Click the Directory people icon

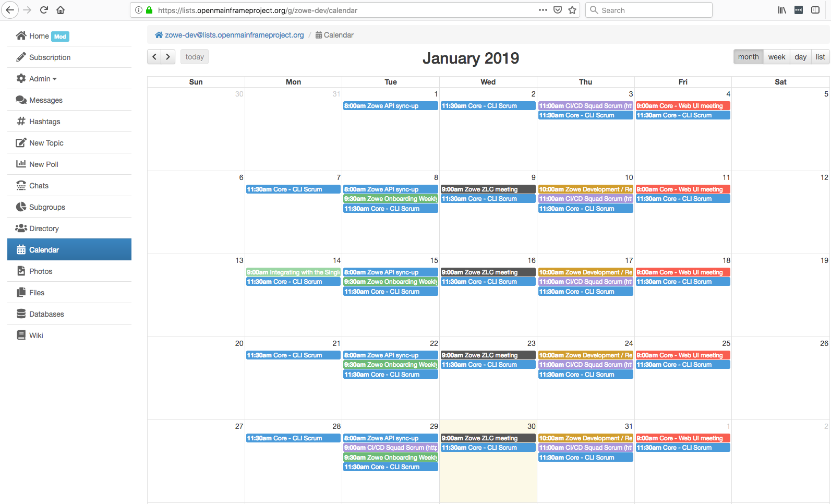(x=21, y=228)
